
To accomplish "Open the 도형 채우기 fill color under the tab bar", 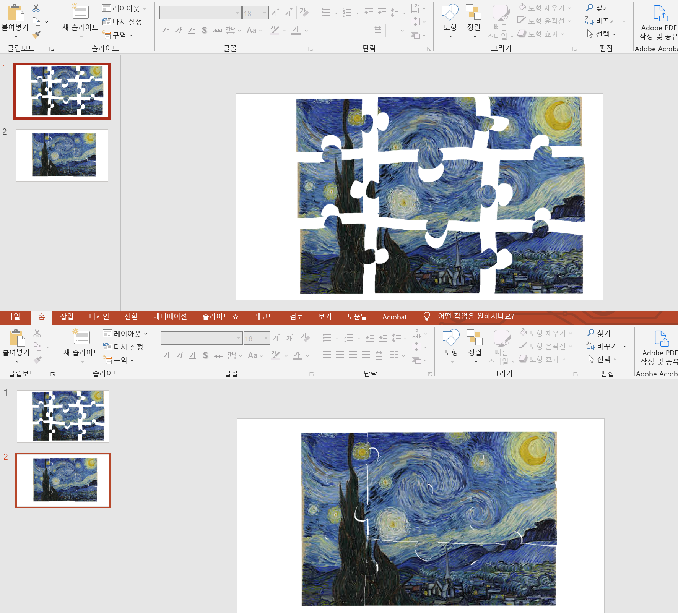I will (x=546, y=333).
